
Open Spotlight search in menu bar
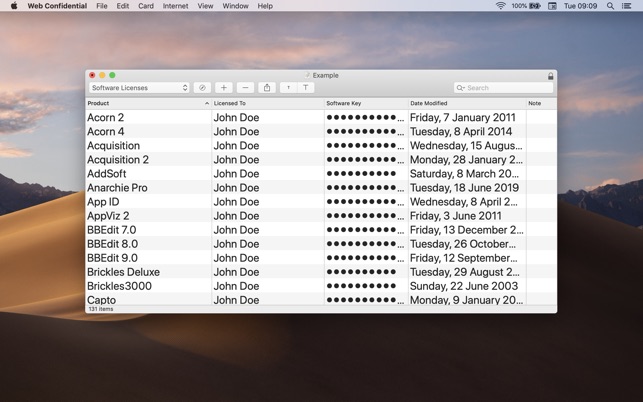pyautogui.click(x=610, y=6)
